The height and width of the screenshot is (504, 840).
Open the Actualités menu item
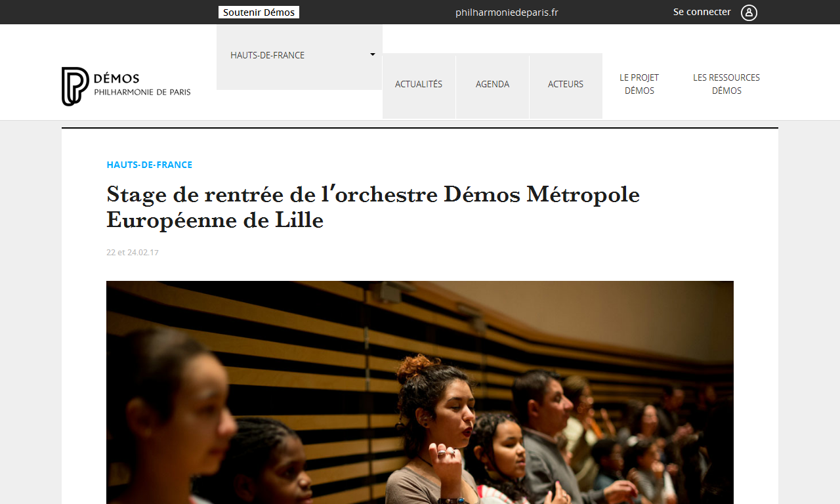click(x=419, y=85)
